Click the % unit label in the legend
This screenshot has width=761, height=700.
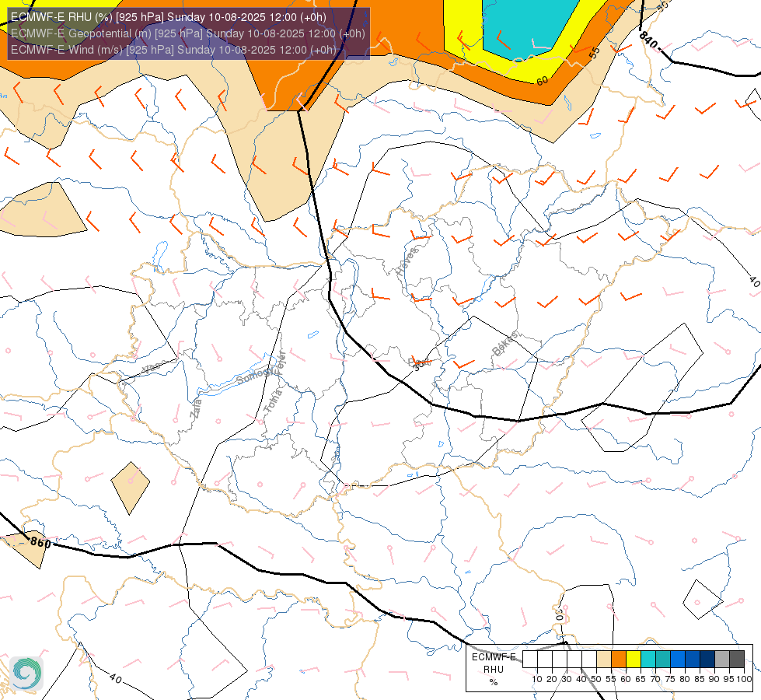pyautogui.click(x=494, y=682)
